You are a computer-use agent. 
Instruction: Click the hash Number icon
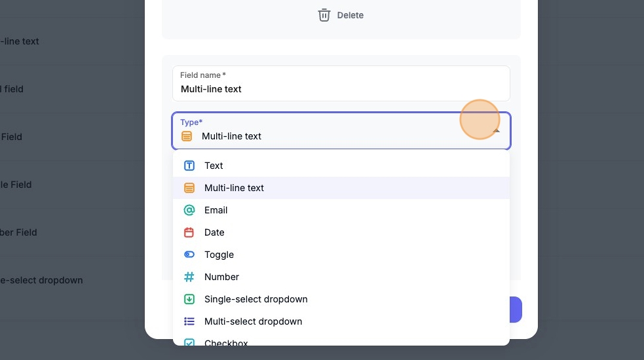click(189, 277)
